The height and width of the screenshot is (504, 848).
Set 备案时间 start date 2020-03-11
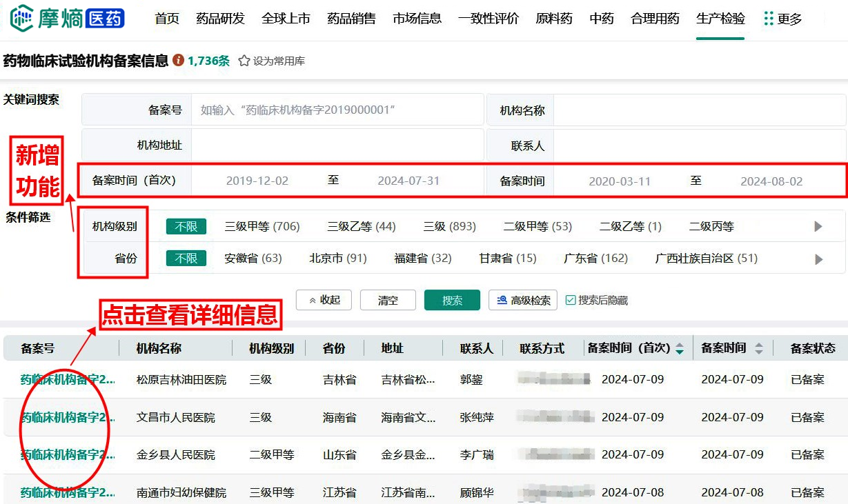pos(620,182)
